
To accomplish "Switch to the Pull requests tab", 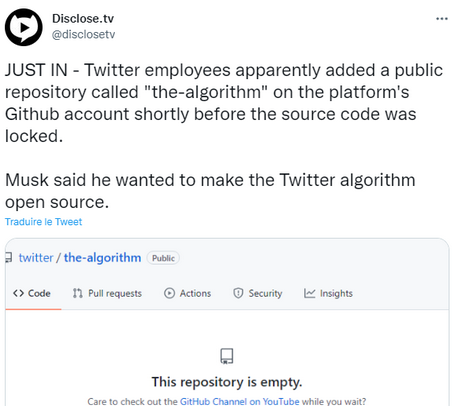I will point(107,293).
